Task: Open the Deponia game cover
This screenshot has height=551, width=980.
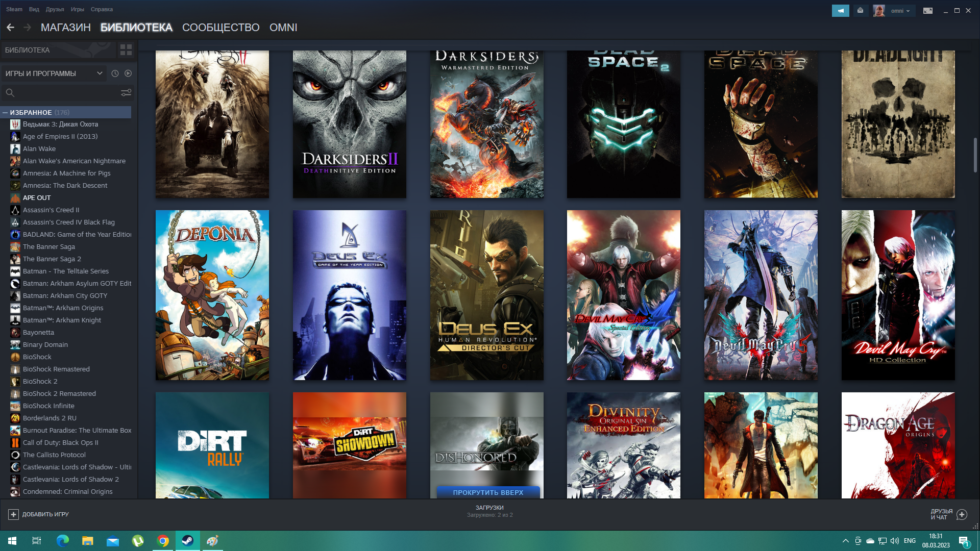Action: pos(212,295)
